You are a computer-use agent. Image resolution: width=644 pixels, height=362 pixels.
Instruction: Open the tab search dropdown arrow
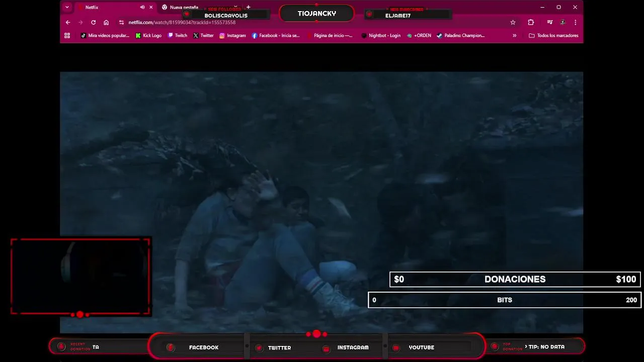pos(67,7)
